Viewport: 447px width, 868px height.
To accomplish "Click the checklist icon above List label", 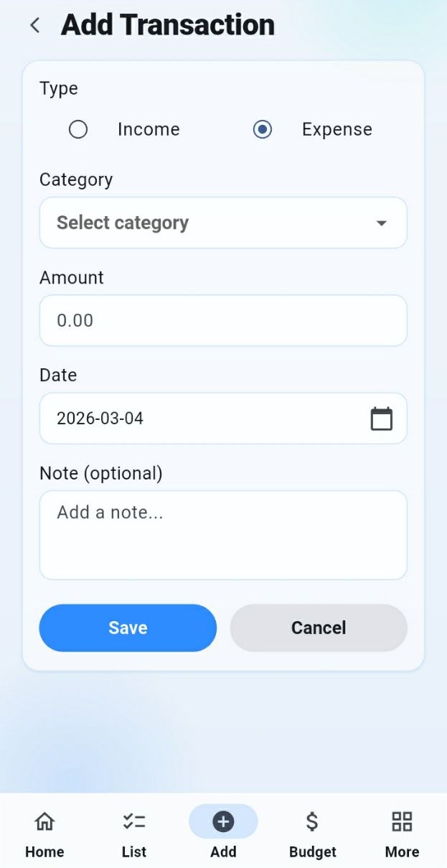I will [x=133, y=821].
